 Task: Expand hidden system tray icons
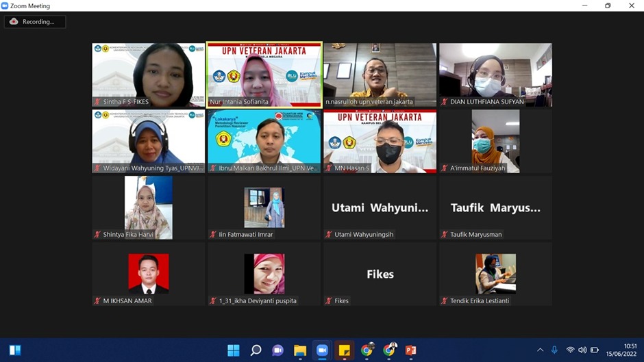[x=540, y=350]
